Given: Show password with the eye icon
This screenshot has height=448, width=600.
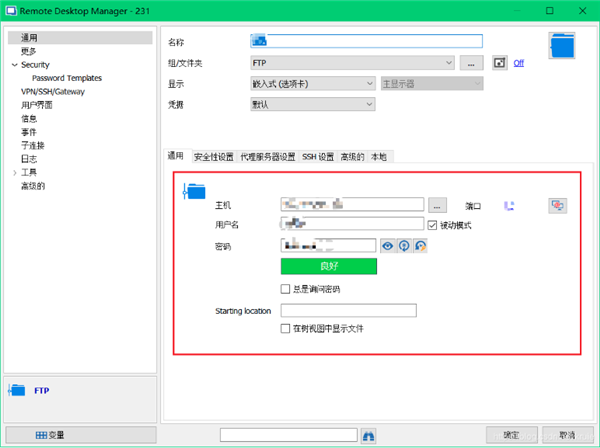Looking at the screenshot, I should [x=387, y=246].
